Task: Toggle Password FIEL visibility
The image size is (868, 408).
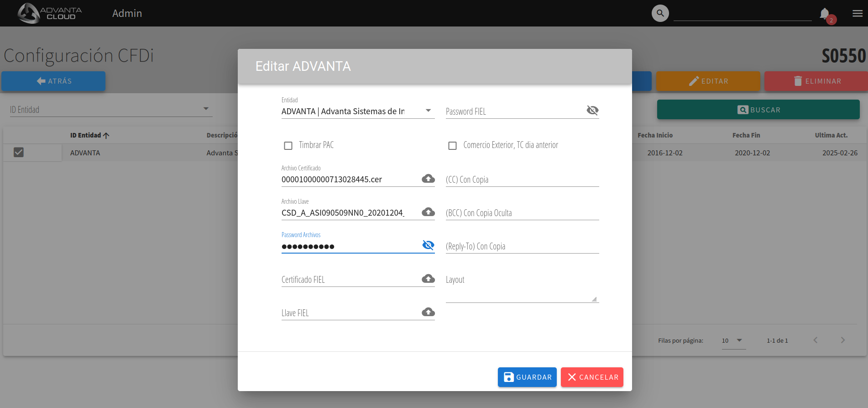Action: (x=592, y=110)
